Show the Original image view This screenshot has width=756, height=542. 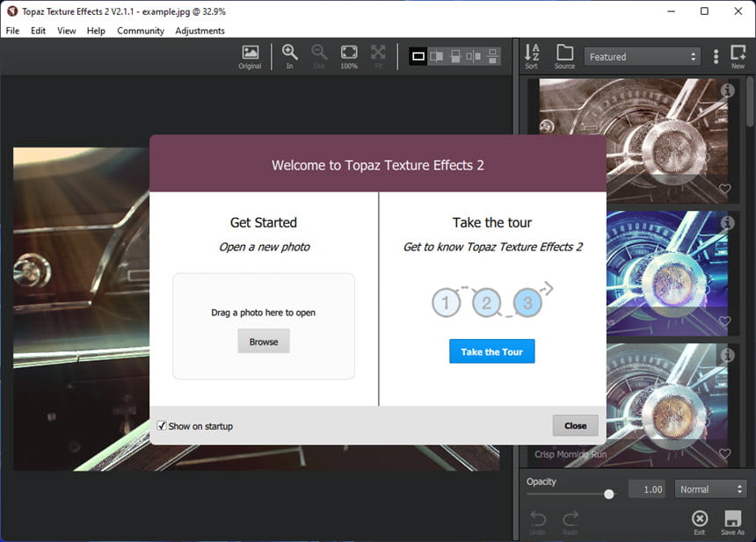click(250, 57)
